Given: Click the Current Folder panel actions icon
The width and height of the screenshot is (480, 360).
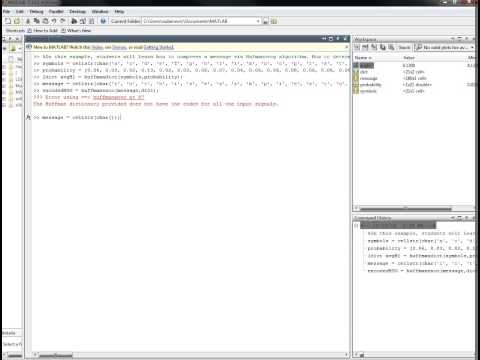Looking at the screenshot, I should [x=13, y=49].
